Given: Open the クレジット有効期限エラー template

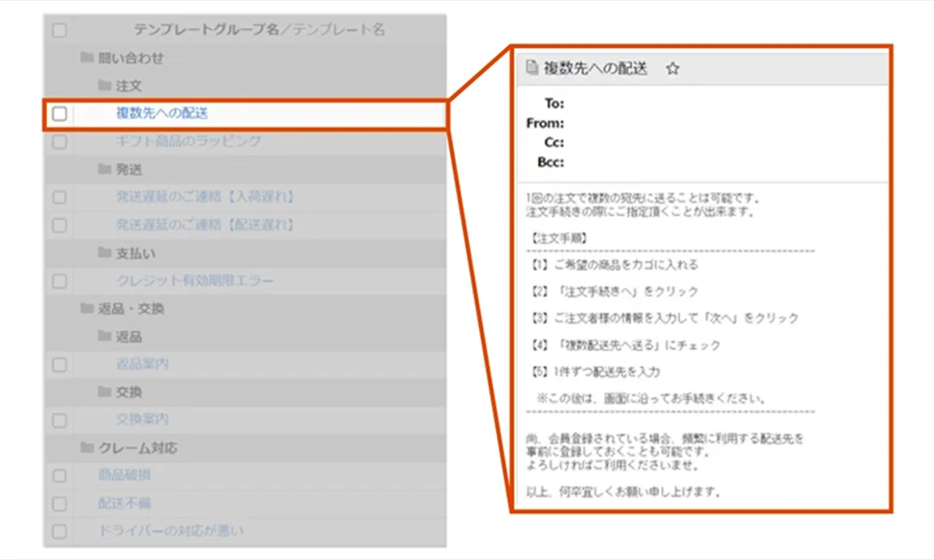Looking at the screenshot, I should [195, 280].
